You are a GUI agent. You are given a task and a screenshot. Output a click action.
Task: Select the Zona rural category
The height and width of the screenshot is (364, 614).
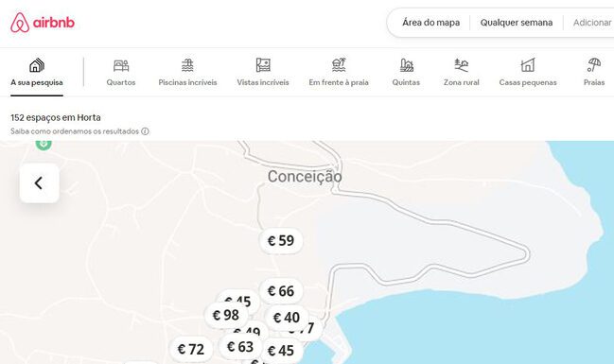[462, 73]
